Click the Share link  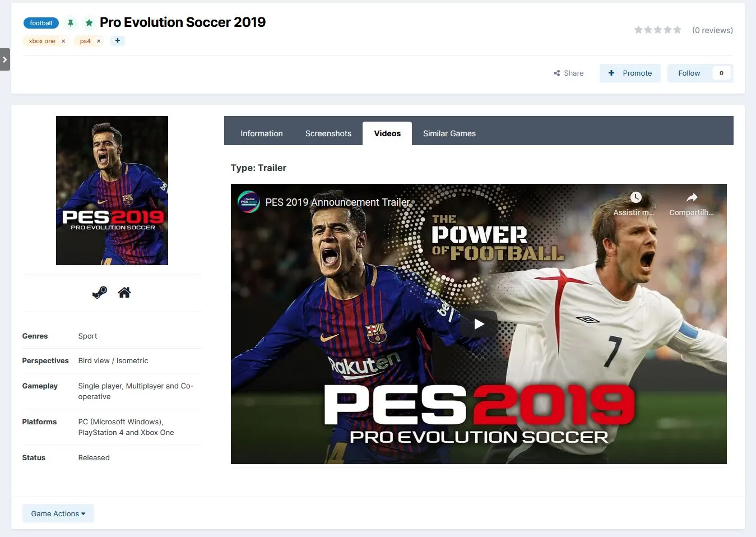tap(568, 73)
